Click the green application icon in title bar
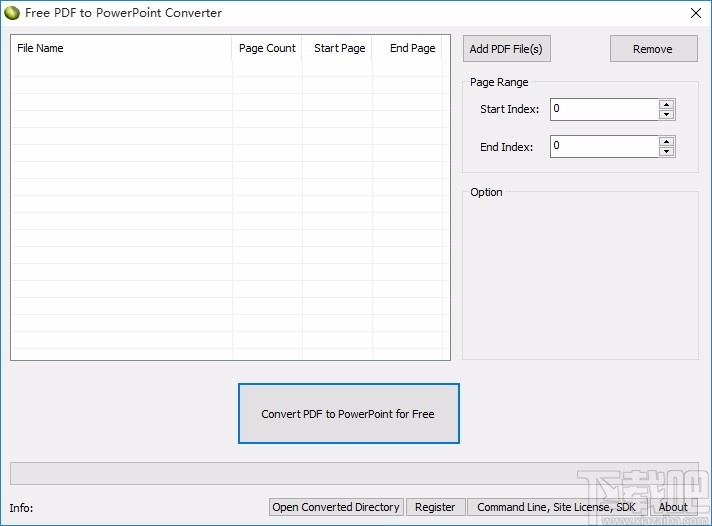The image size is (712, 526). 12,13
